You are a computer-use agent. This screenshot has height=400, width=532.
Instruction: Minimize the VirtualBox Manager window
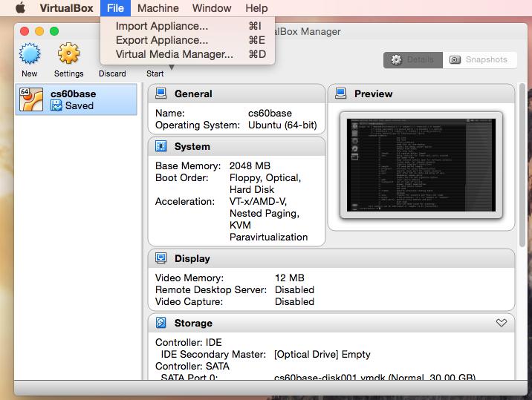click(x=39, y=31)
